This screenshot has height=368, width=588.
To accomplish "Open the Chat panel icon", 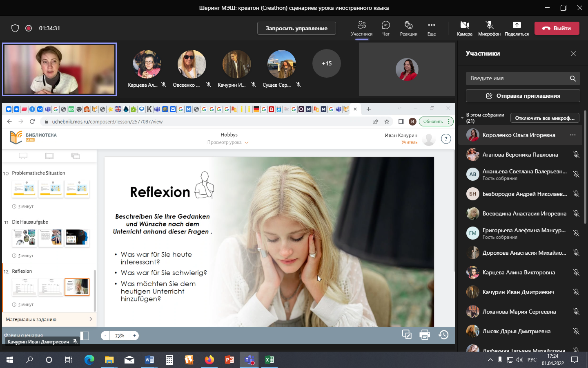I will 385,28.
